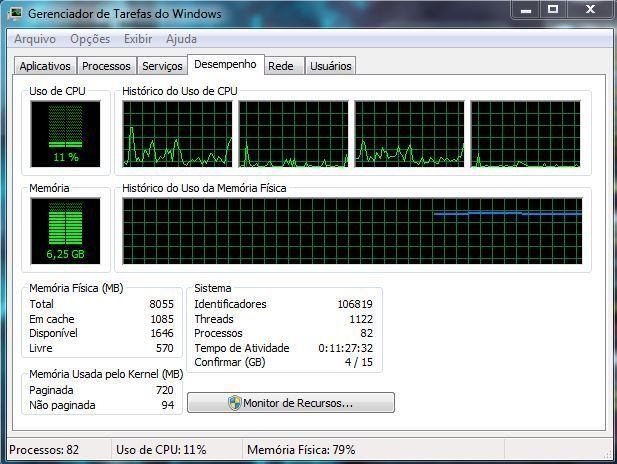Click the Tempo de Atividade label
Screen dimensions: 617x464
point(242,348)
